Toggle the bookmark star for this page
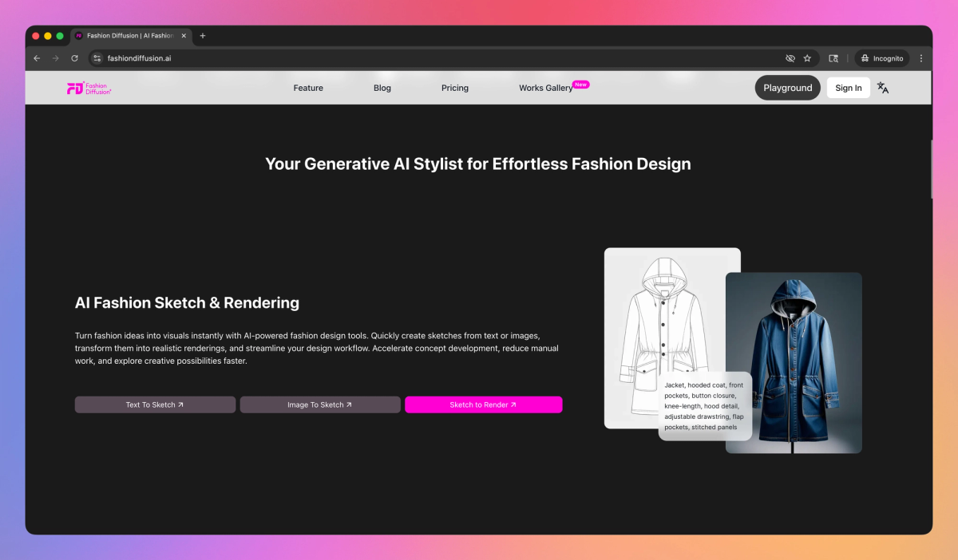The width and height of the screenshot is (958, 560). tap(806, 57)
